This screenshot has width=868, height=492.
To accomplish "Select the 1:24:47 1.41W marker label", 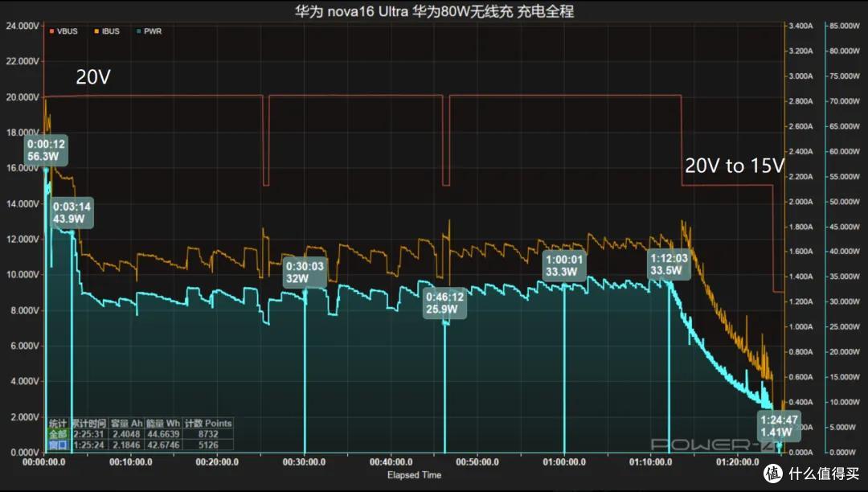I will pos(779,425).
